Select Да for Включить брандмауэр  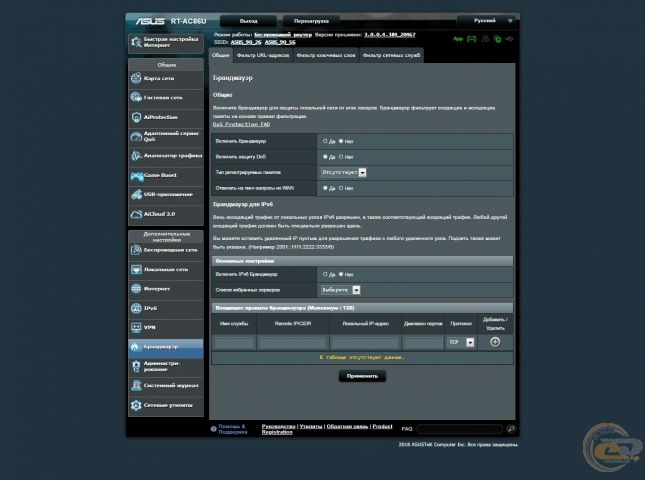[325, 141]
